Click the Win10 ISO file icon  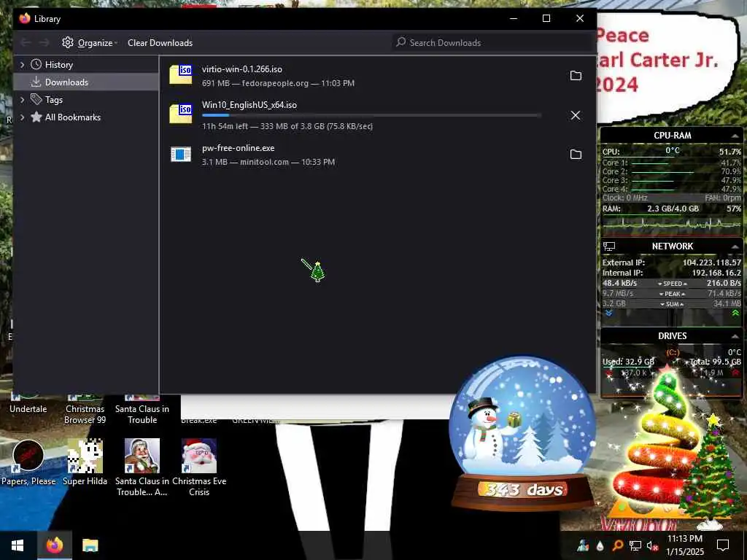pos(181,114)
